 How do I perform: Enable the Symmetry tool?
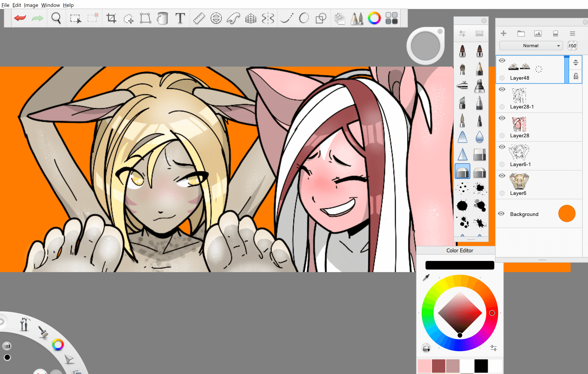coord(268,18)
